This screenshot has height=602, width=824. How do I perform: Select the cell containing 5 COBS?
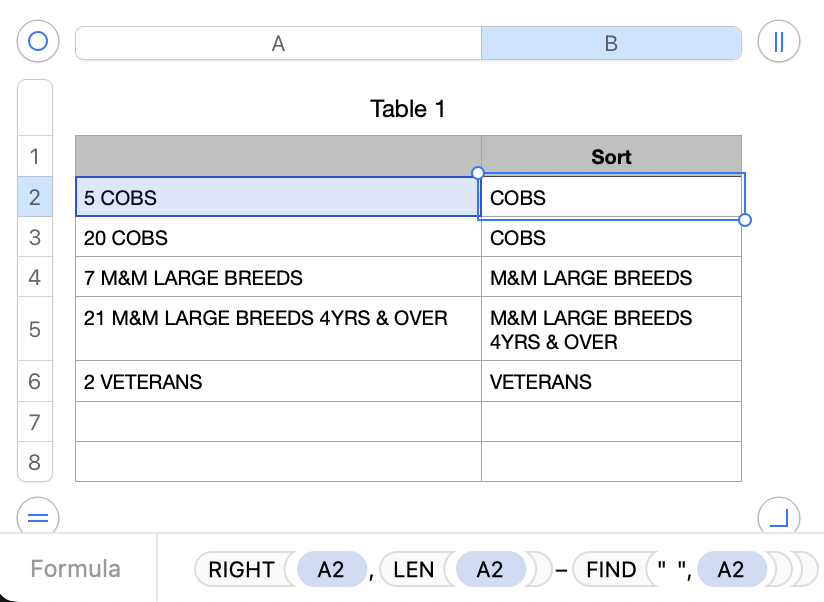(278, 197)
